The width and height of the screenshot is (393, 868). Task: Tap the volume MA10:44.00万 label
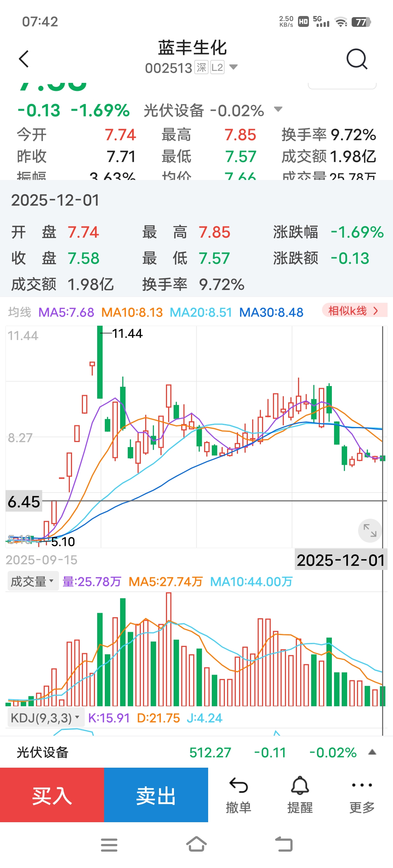tap(251, 582)
